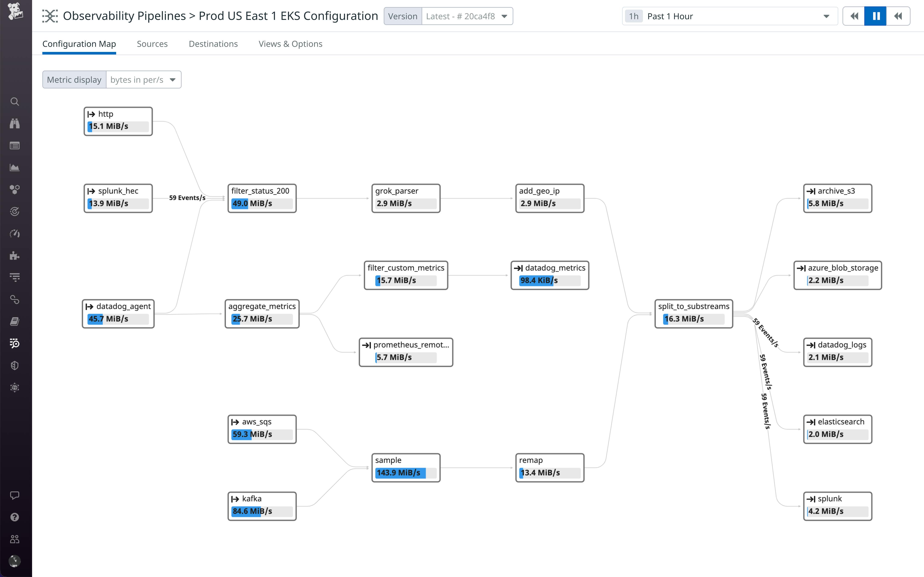
Task: Click the sample node throughput bar
Action: click(x=406, y=473)
